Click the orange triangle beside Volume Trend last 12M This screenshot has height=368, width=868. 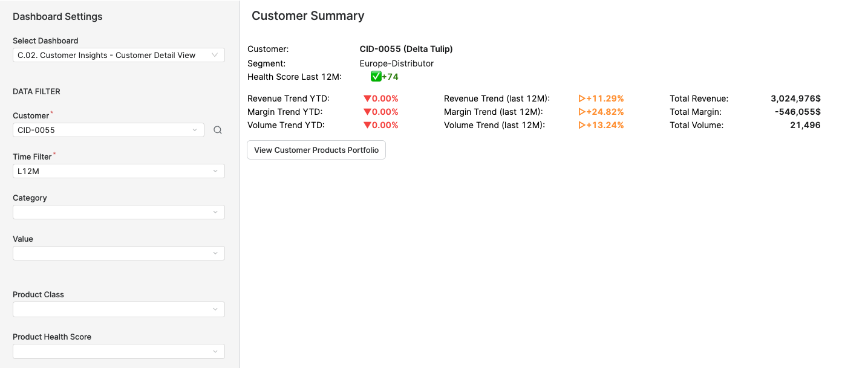[581, 125]
